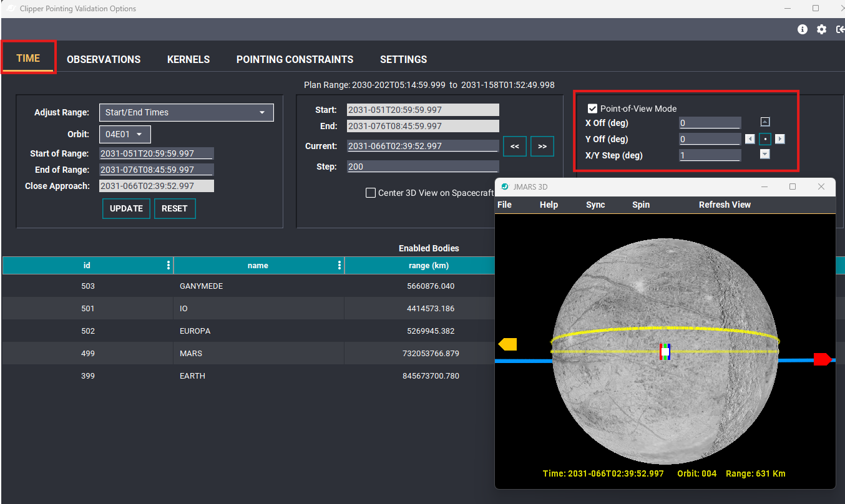Nudge point-of-view offset right with right arrow
The width and height of the screenshot is (845, 504).
(780, 138)
